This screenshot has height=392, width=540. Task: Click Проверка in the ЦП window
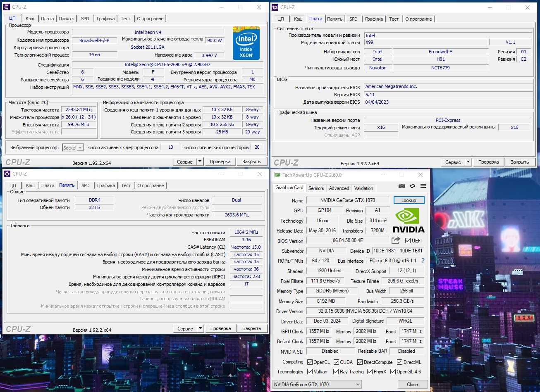click(220, 162)
